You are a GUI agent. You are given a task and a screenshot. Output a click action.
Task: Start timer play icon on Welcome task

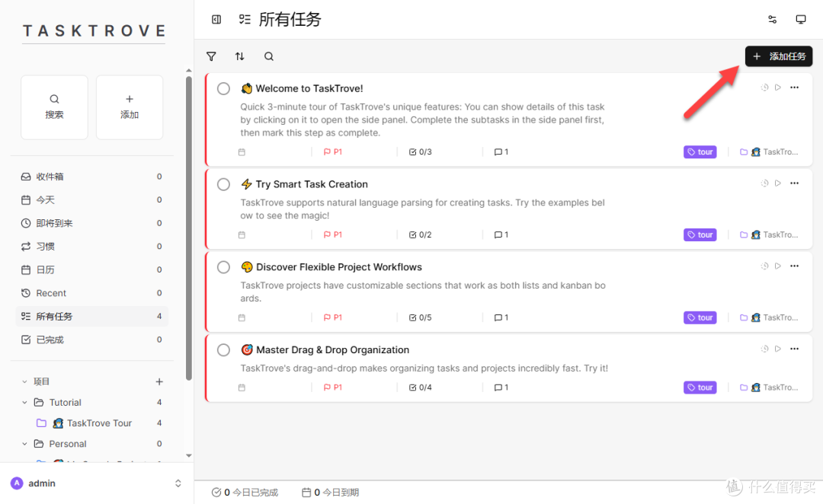point(778,88)
